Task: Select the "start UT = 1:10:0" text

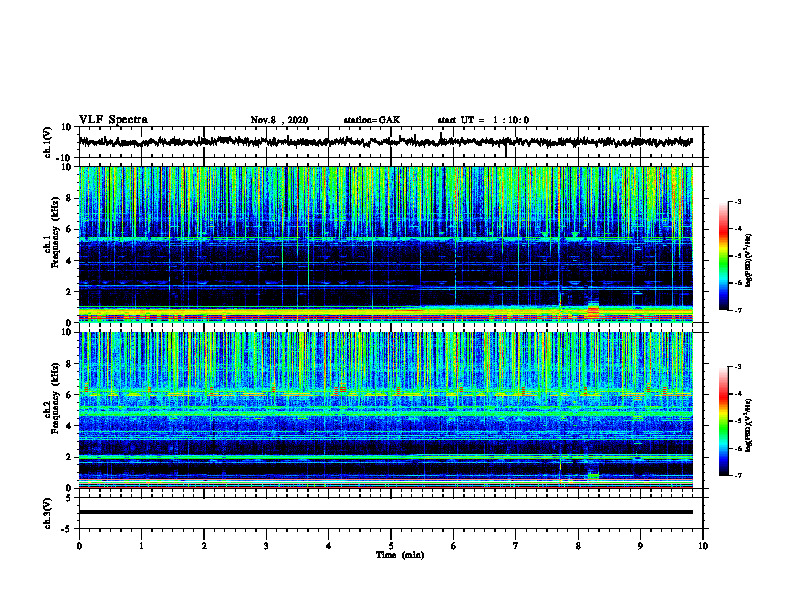Action: coord(483,120)
